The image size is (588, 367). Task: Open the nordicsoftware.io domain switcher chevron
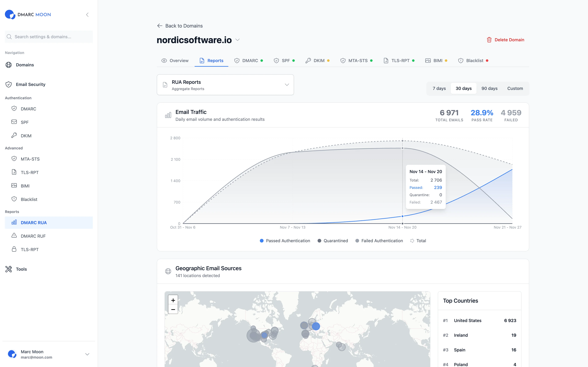[237, 40]
